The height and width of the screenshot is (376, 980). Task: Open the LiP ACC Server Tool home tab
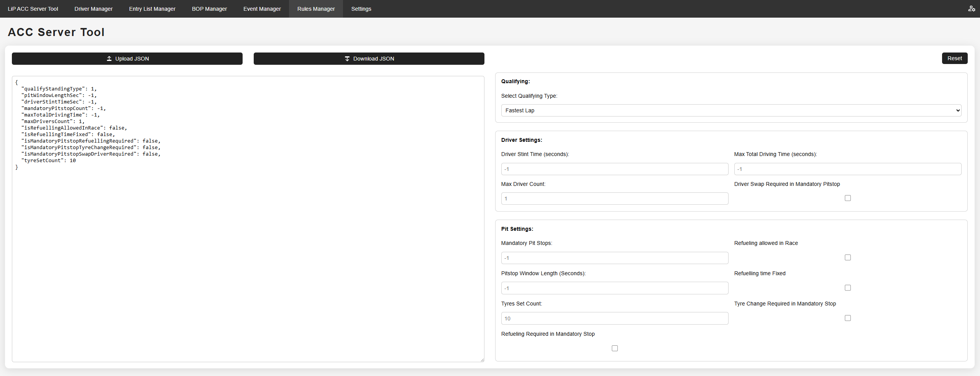[33, 9]
